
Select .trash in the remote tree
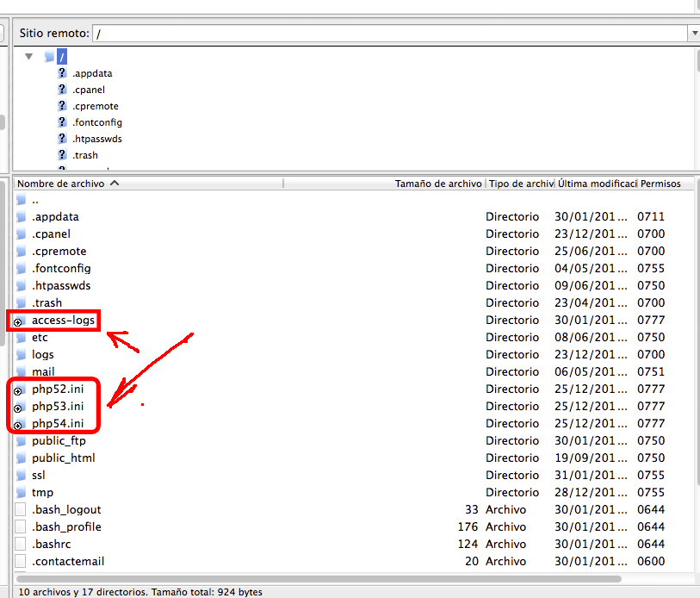click(x=85, y=156)
